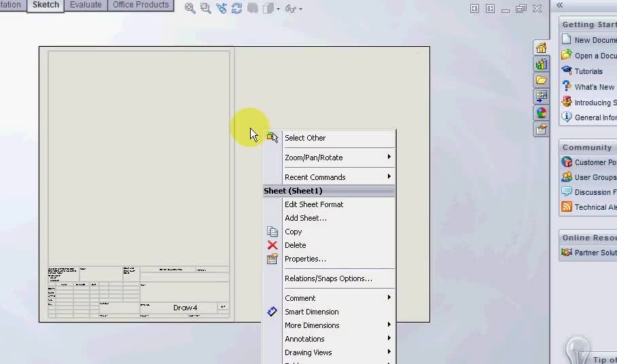Click the Zoom to Fit icon
Image resolution: width=617 pixels, height=364 pixels.
click(x=190, y=8)
